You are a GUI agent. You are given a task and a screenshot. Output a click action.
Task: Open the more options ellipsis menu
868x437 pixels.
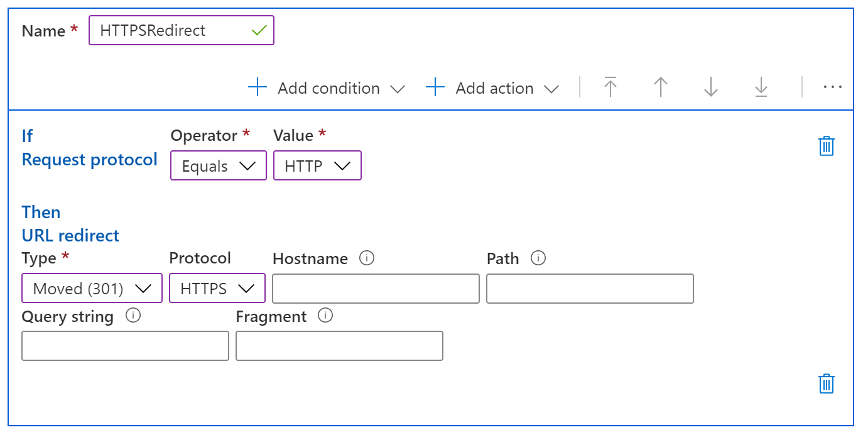(x=832, y=87)
